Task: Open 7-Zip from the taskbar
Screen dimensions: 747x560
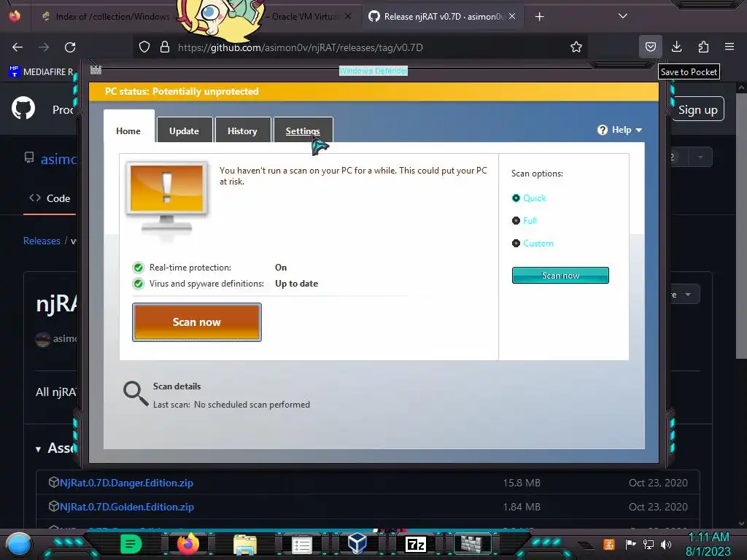Action: (x=415, y=544)
